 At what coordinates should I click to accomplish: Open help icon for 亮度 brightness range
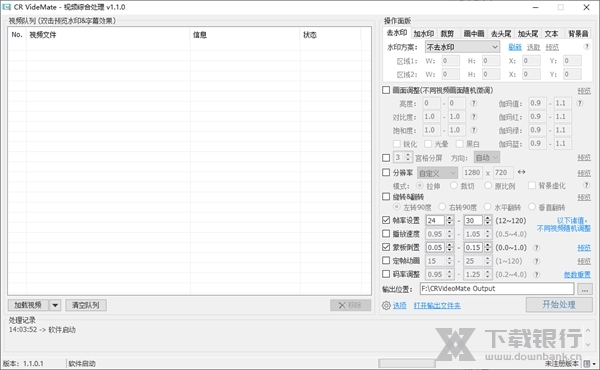pyautogui.click(x=473, y=103)
